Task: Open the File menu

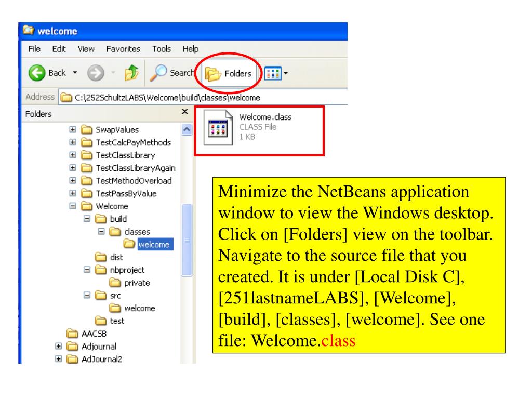Action: click(x=34, y=49)
